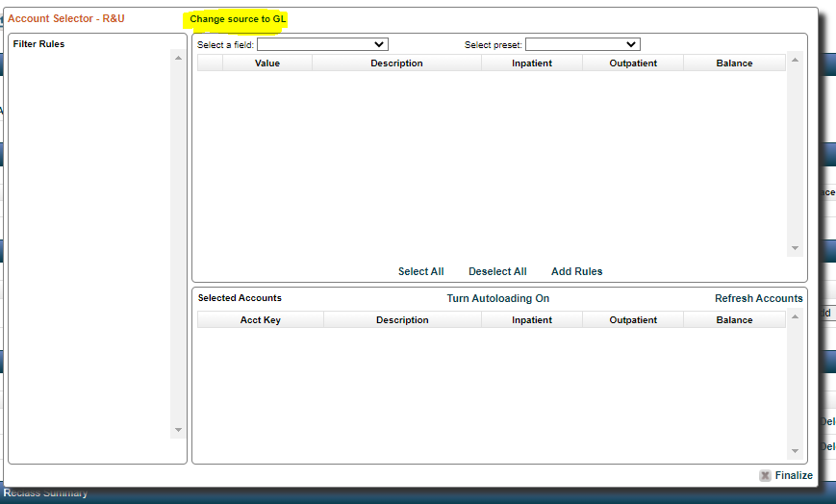This screenshot has width=836, height=504.
Task: Click Inpatient header in field values table
Action: (x=532, y=63)
